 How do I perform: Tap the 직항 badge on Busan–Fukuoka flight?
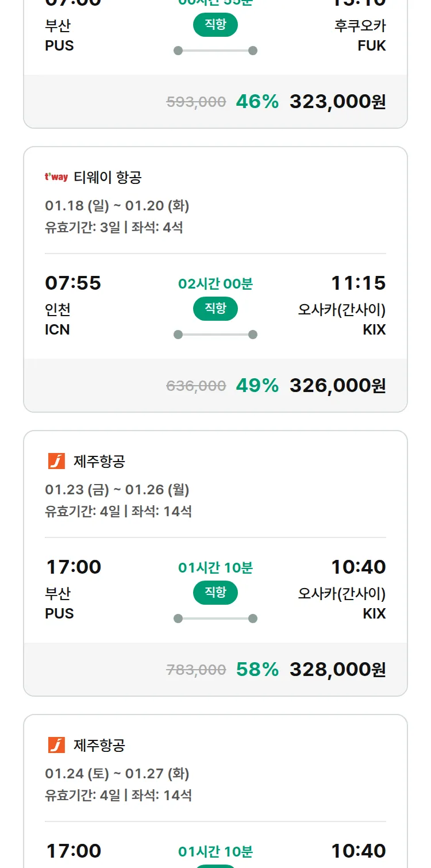215,25
